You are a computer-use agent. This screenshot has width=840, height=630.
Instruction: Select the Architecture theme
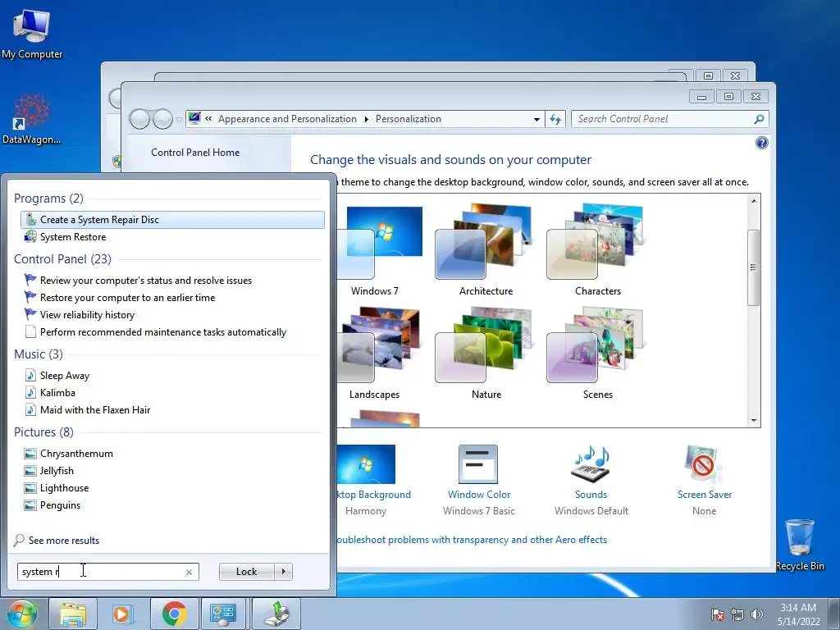tap(486, 251)
